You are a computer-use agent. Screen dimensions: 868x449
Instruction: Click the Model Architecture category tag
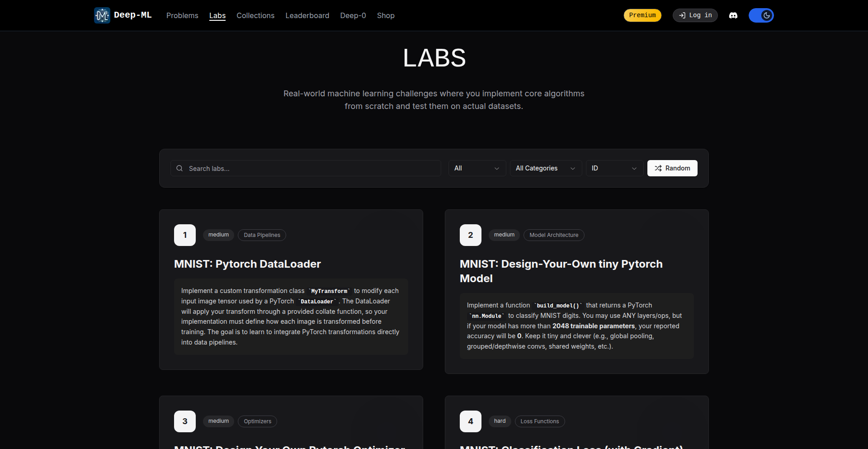pyautogui.click(x=554, y=235)
